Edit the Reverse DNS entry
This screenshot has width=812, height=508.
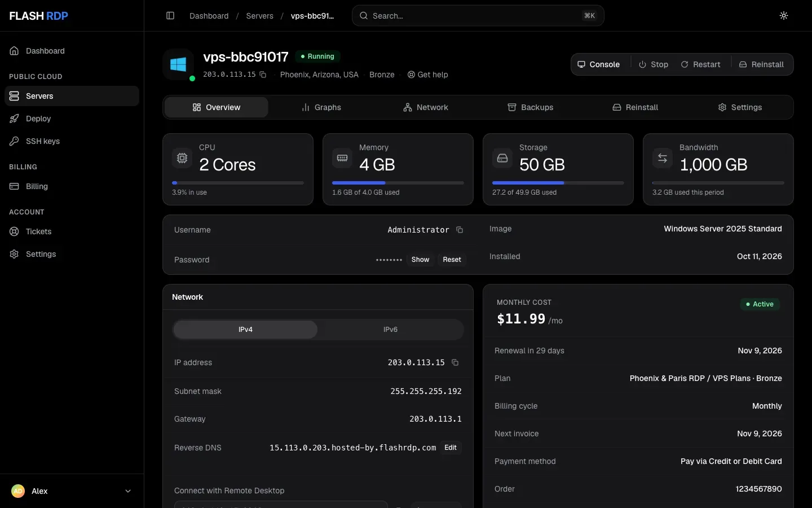point(451,448)
